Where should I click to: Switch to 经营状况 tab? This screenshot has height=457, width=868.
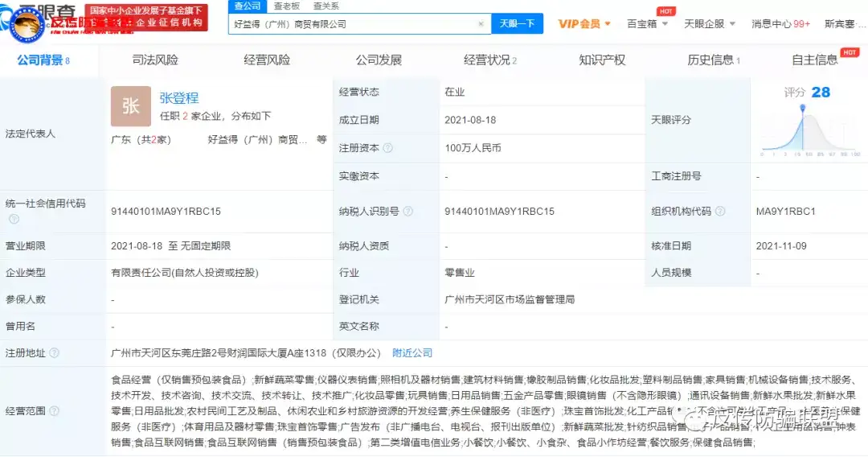click(490, 60)
